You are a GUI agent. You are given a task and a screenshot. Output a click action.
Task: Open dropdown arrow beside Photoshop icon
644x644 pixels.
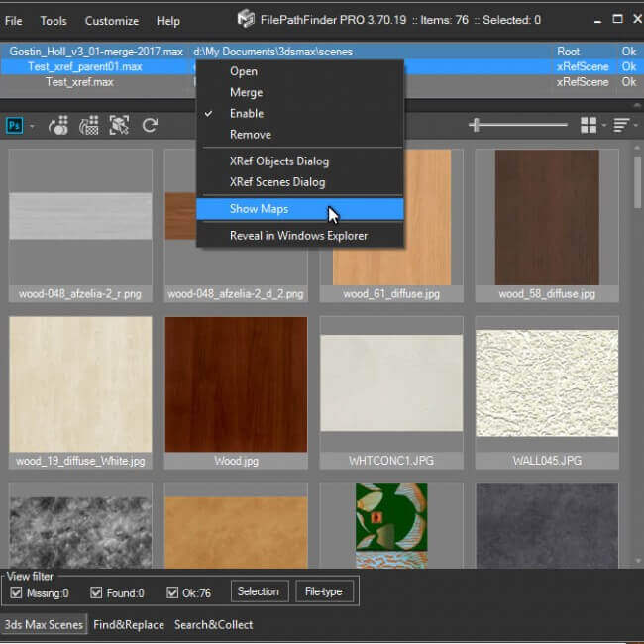coord(32,126)
